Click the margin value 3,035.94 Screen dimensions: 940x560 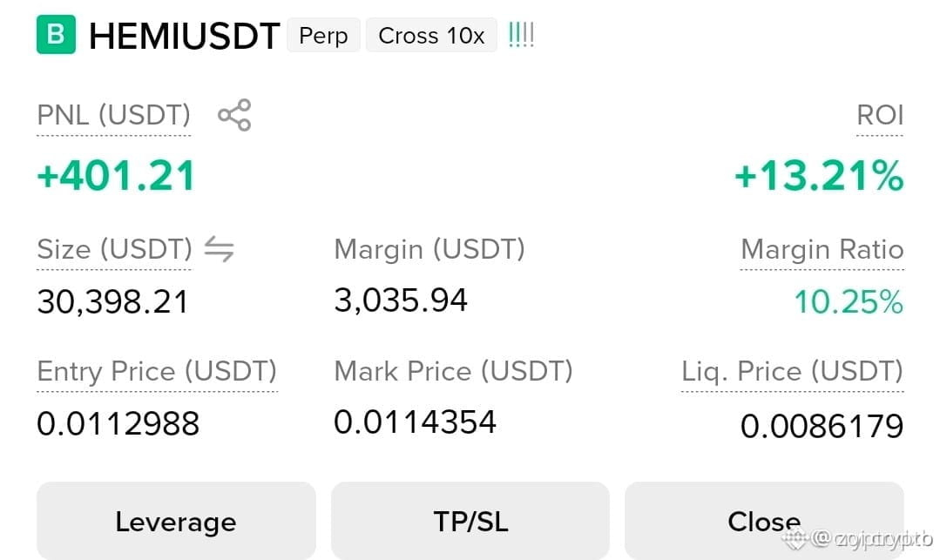(x=401, y=300)
